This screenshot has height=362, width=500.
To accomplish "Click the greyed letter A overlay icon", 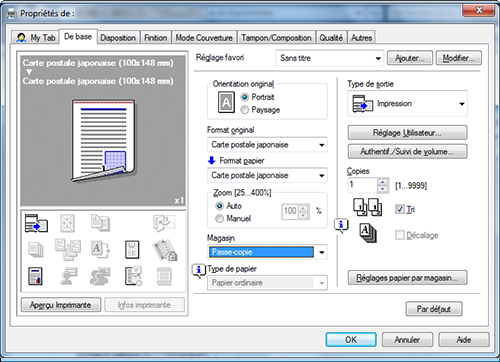I will pyautogui.click(x=100, y=250).
